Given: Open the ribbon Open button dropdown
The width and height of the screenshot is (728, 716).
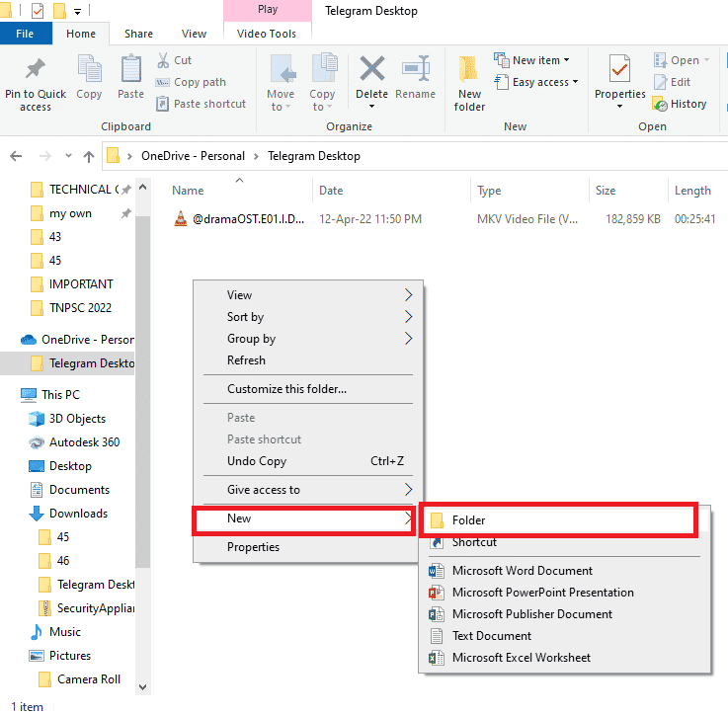Looking at the screenshot, I should [682, 60].
